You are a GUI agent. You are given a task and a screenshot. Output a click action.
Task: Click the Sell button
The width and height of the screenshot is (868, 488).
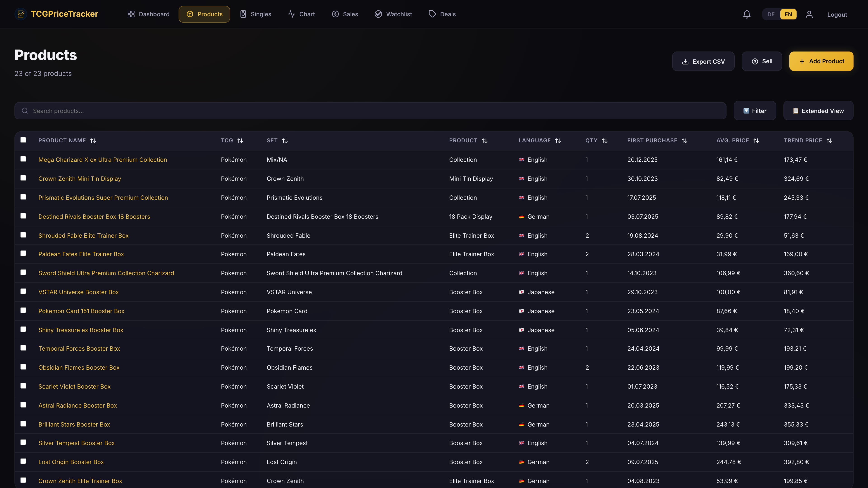click(762, 61)
